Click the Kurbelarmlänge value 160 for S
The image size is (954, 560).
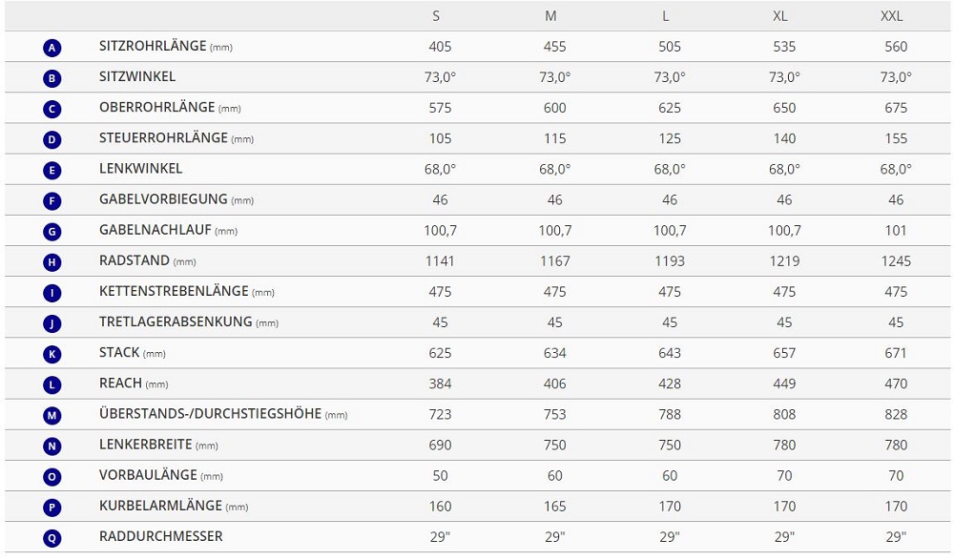(440, 506)
